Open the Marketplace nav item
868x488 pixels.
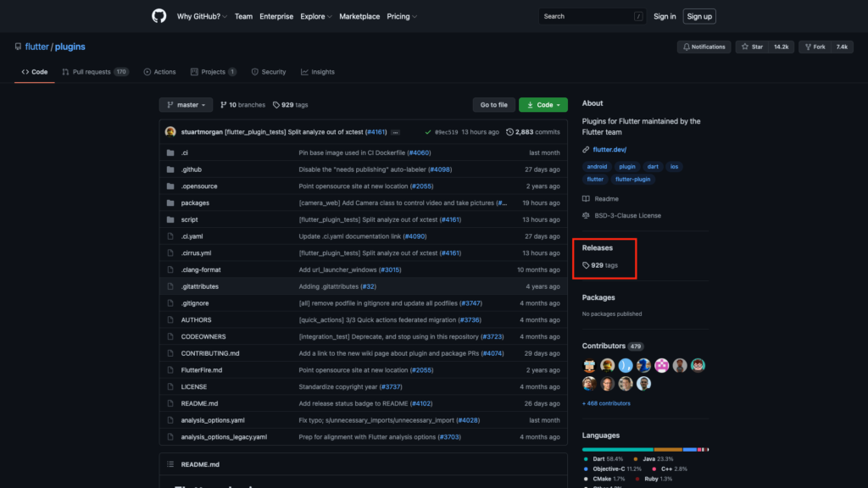359,17
